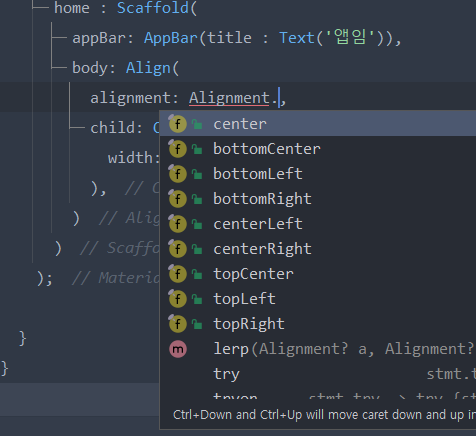Click the green public-access icon next to topRight
The height and width of the screenshot is (436, 476).
[197, 324]
